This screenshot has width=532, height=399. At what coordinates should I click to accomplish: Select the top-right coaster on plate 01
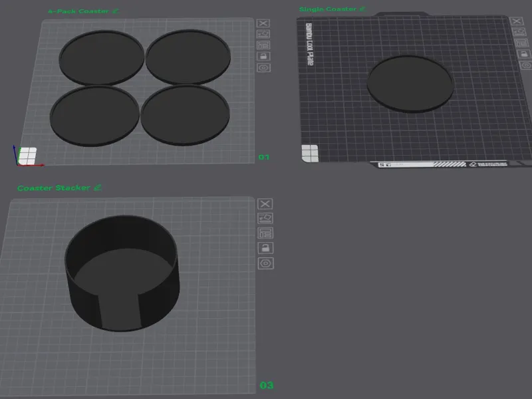(x=188, y=57)
